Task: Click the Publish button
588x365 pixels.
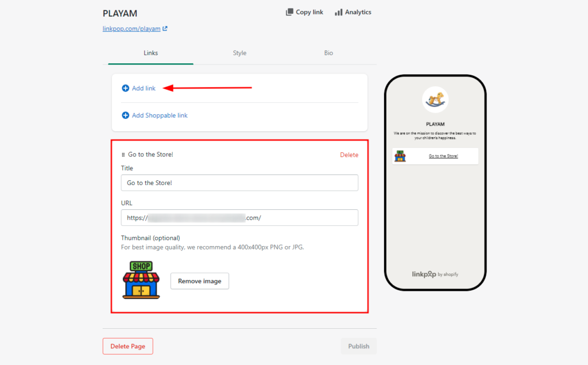Action: 358,346
